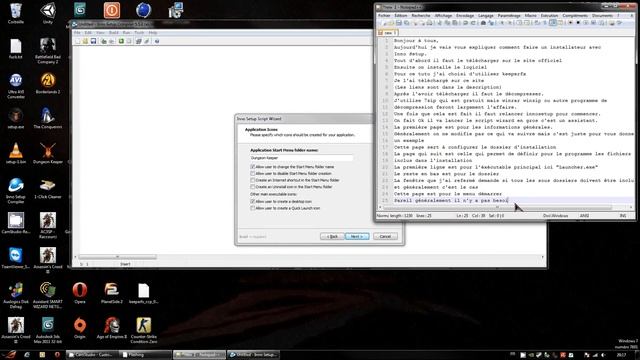Open Age of Empires II shortcut
Screen dimensions: 640x360
[111, 328]
